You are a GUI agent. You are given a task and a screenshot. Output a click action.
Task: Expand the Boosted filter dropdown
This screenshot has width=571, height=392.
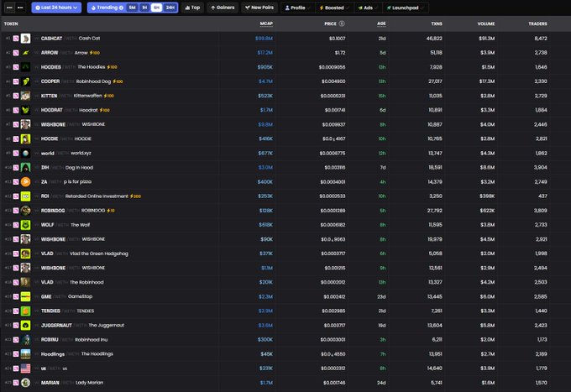pyautogui.click(x=334, y=8)
